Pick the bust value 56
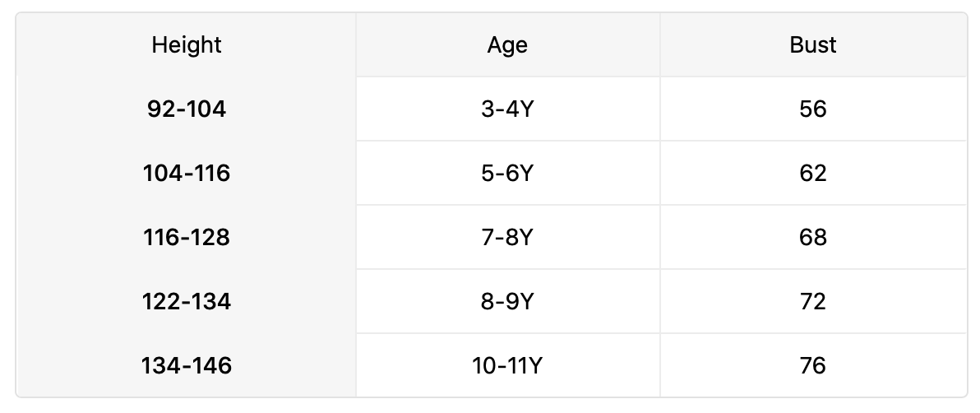The height and width of the screenshot is (413, 980). [812, 109]
